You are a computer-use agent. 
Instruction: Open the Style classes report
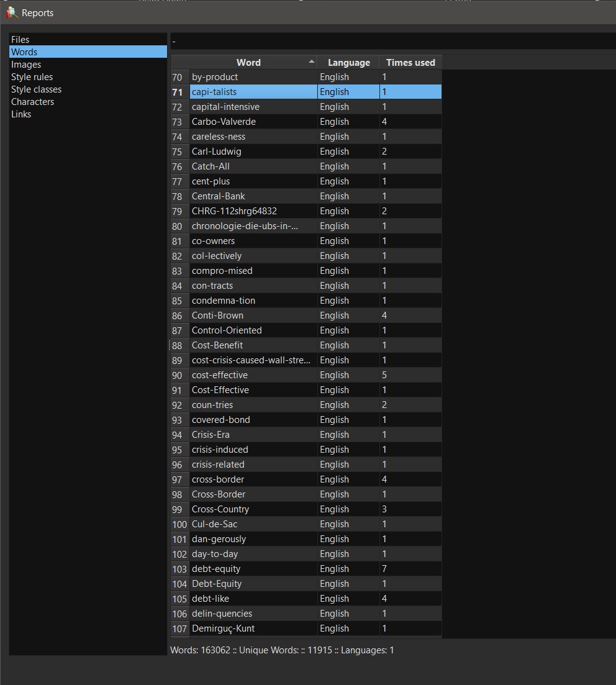tap(88, 89)
